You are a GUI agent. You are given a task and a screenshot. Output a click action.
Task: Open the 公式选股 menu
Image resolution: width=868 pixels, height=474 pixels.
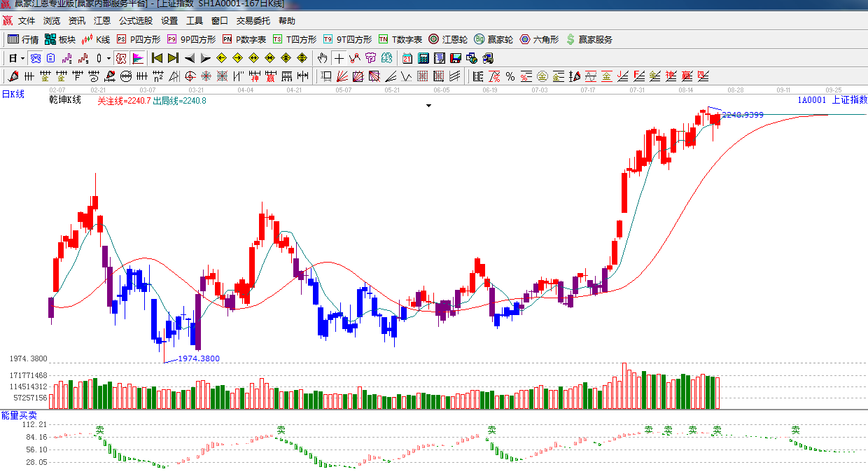pyautogui.click(x=135, y=21)
